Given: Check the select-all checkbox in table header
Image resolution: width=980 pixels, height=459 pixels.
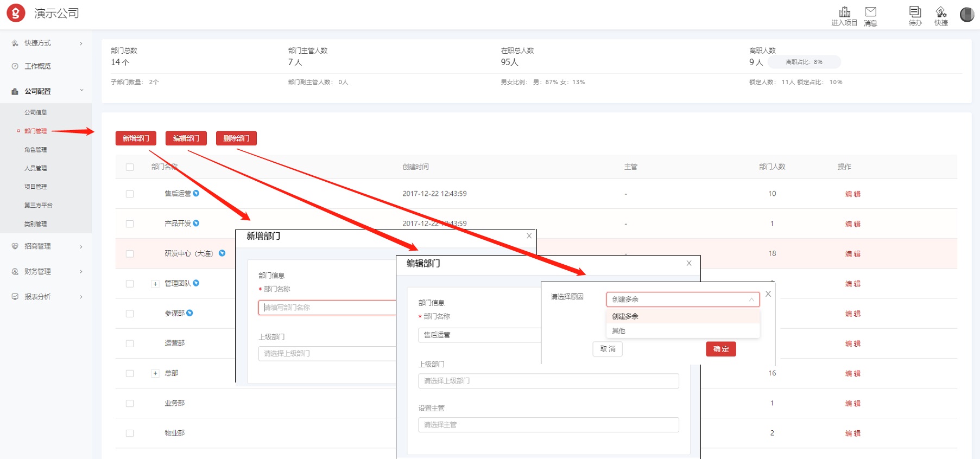Looking at the screenshot, I should click(130, 167).
